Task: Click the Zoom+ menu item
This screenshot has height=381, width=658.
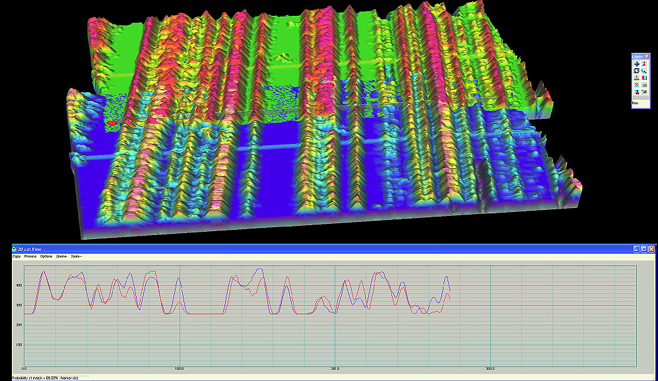Action: [x=61, y=256]
